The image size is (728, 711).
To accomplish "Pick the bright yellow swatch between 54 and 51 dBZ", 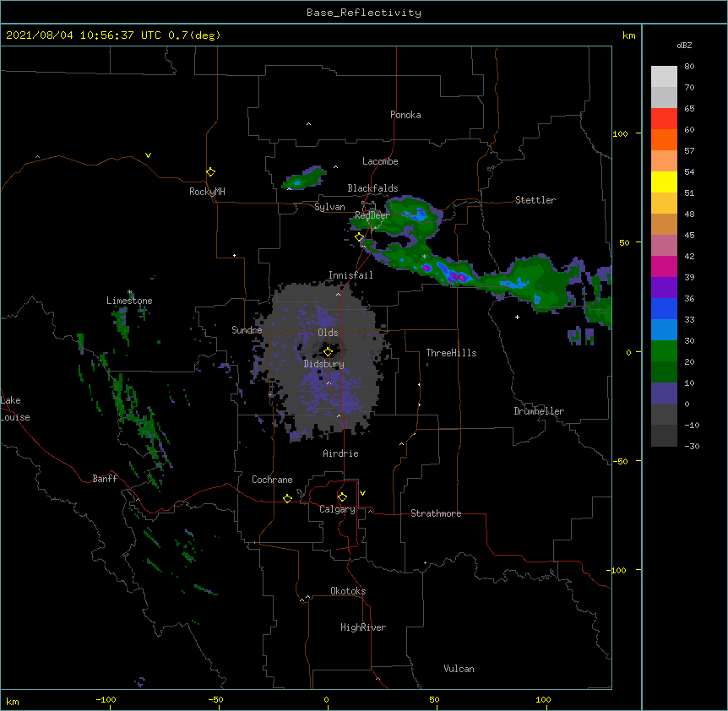I will coord(664,182).
